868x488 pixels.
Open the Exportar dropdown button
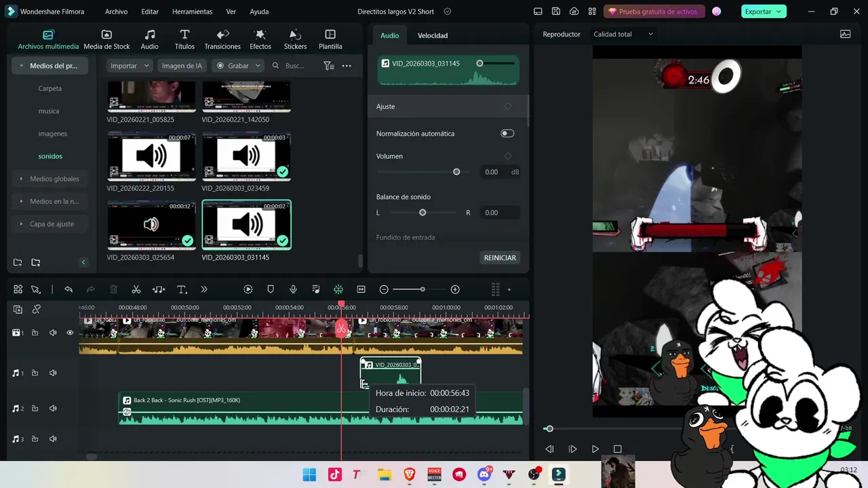point(763,12)
